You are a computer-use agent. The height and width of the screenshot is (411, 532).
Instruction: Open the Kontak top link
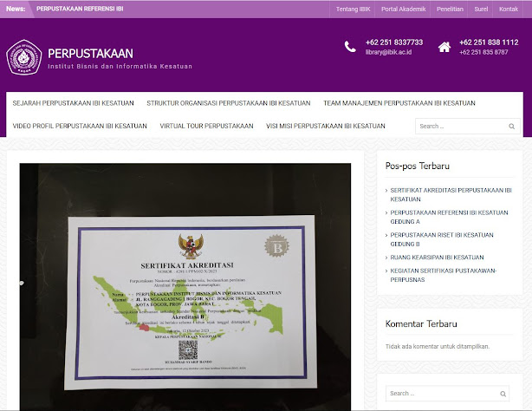pos(509,10)
